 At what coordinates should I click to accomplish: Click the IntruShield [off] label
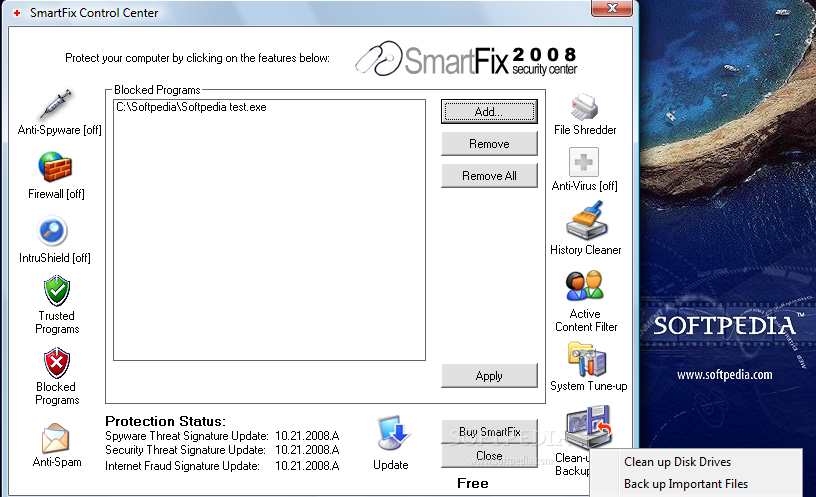(55, 258)
